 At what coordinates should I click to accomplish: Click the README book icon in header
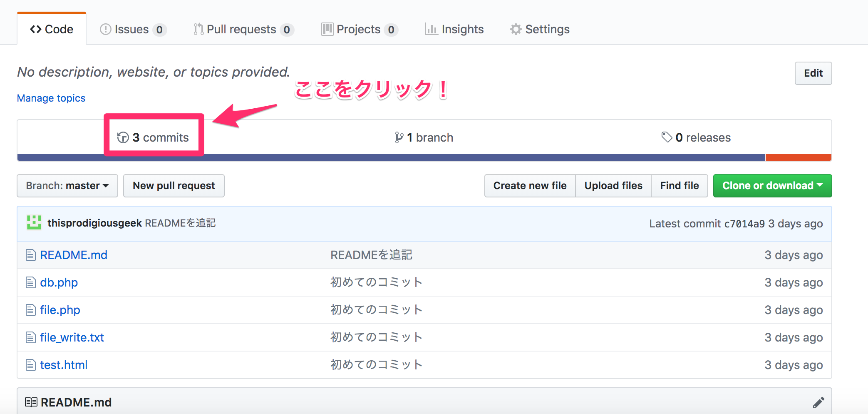pos(31,402)
